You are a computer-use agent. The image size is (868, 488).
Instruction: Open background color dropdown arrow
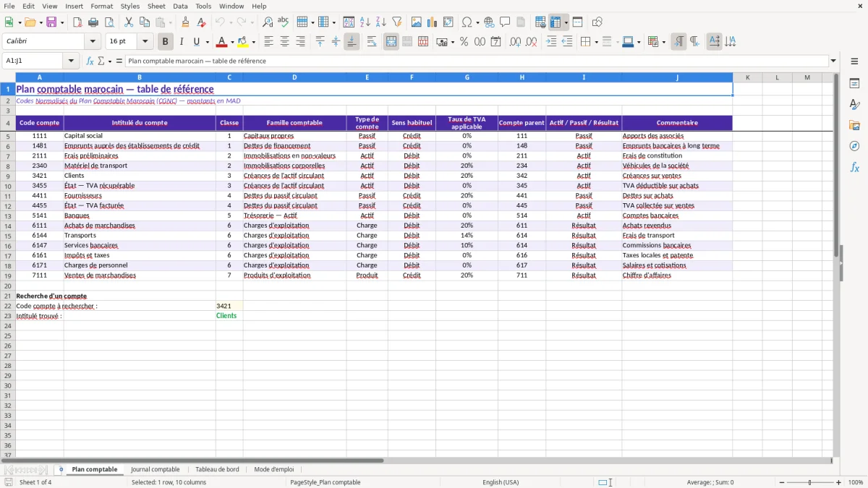click(x=253, y=42)
